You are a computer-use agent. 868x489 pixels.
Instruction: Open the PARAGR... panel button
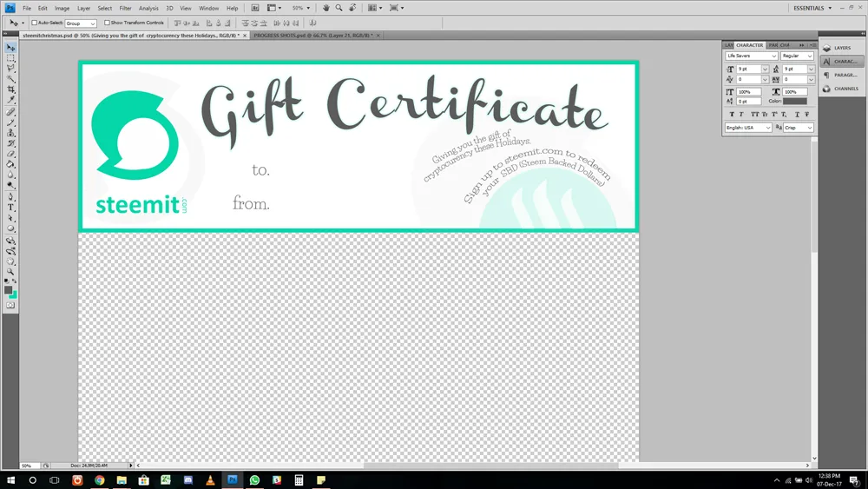pos(841,75)
